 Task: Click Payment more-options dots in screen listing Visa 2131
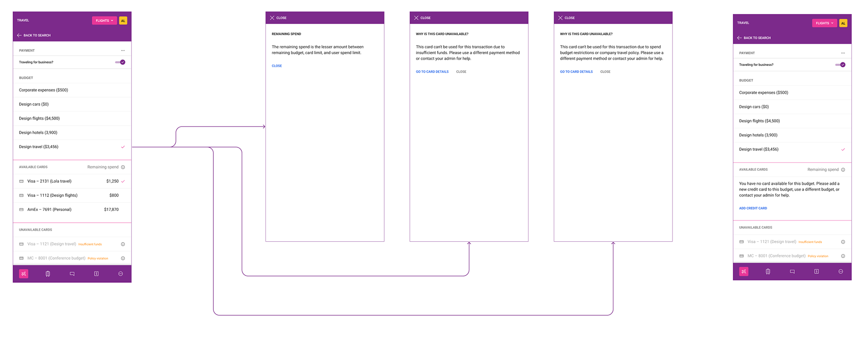(123, 51)
